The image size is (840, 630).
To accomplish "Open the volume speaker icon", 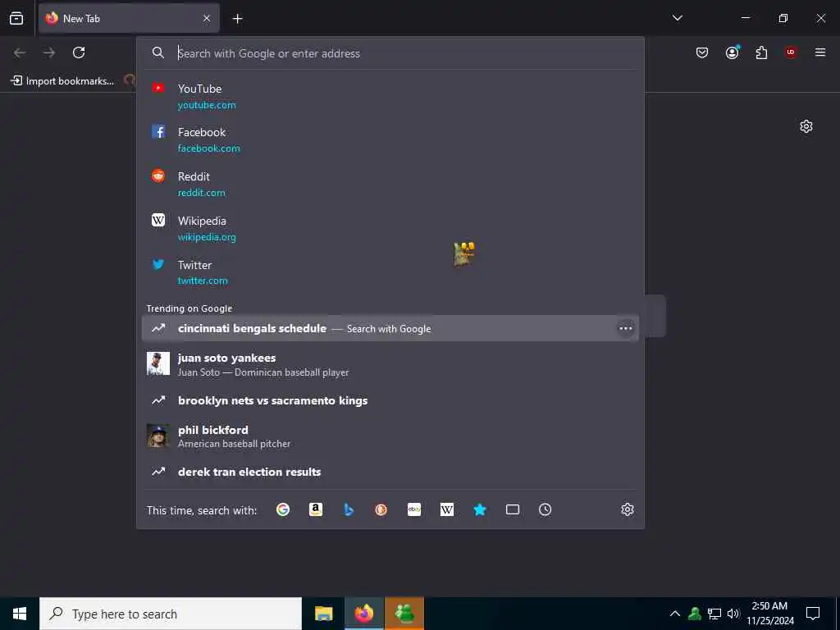I will tap(733, 614).
